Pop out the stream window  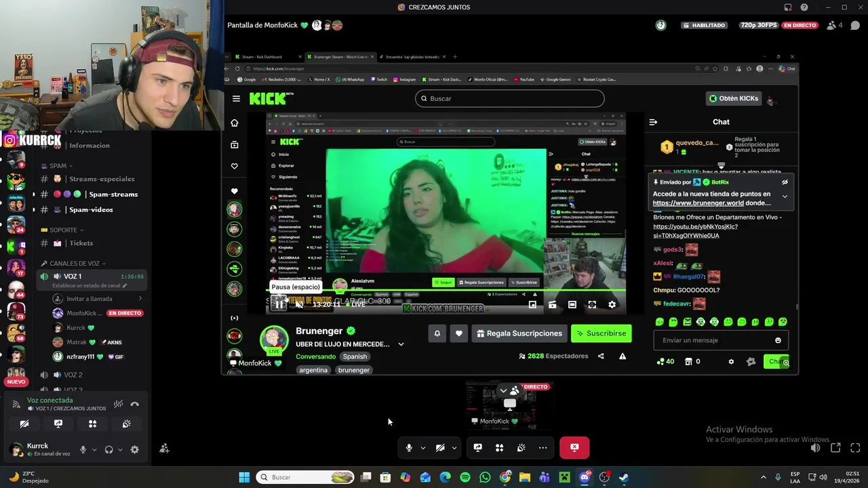(835, 448)
